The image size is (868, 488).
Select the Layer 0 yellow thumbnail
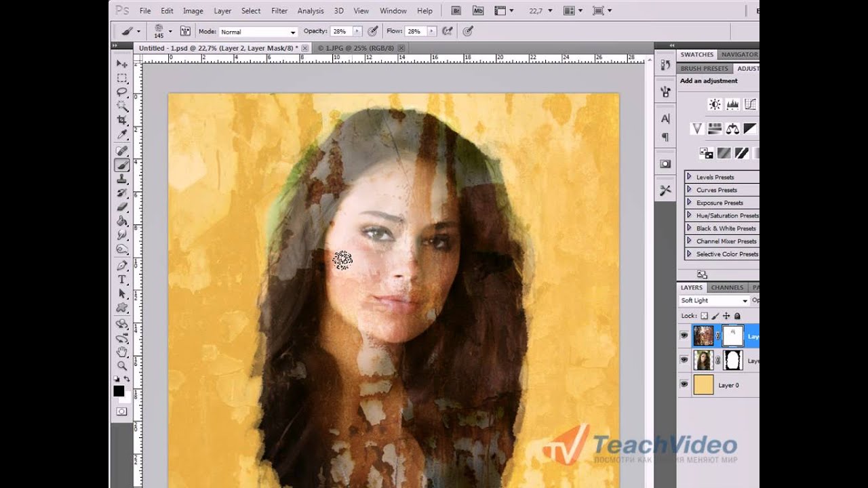[703, 384]
